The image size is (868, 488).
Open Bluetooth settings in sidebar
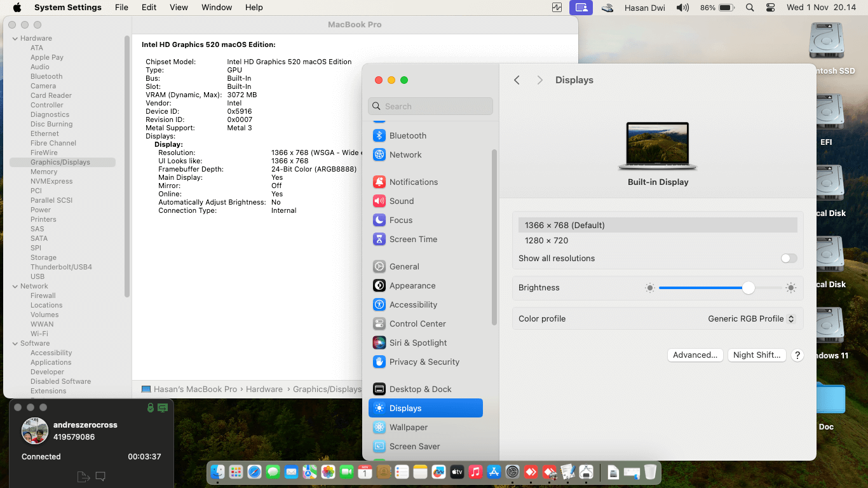coord(407,135)
